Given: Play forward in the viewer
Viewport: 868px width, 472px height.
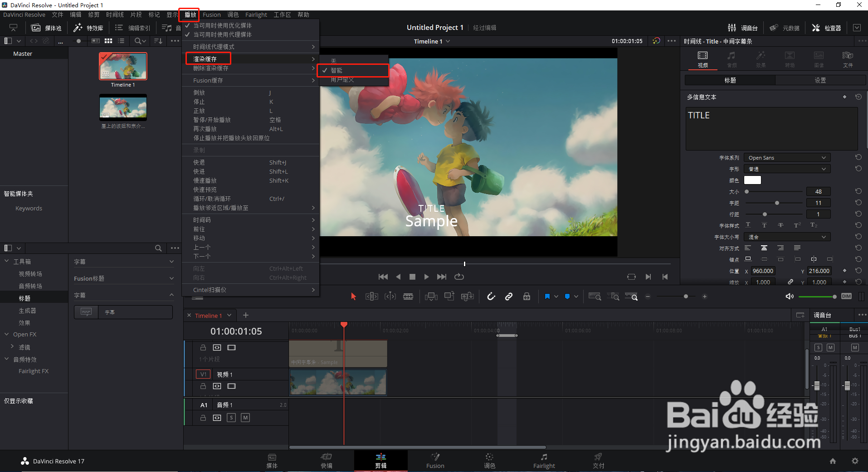Looking at the screenshot, I should point(426,277).
